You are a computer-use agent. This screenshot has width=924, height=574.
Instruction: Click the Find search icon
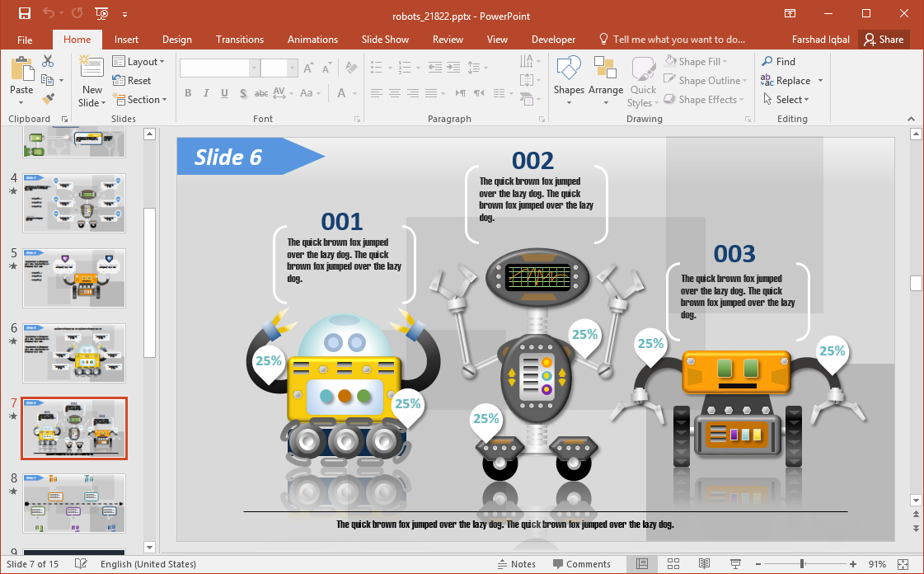[778, 62]
